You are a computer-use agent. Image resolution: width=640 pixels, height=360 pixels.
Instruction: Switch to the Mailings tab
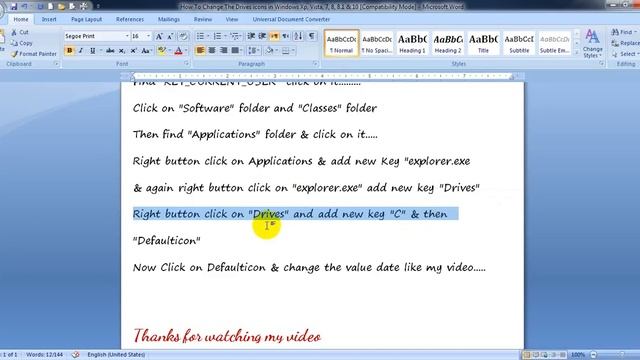[169, 19]
